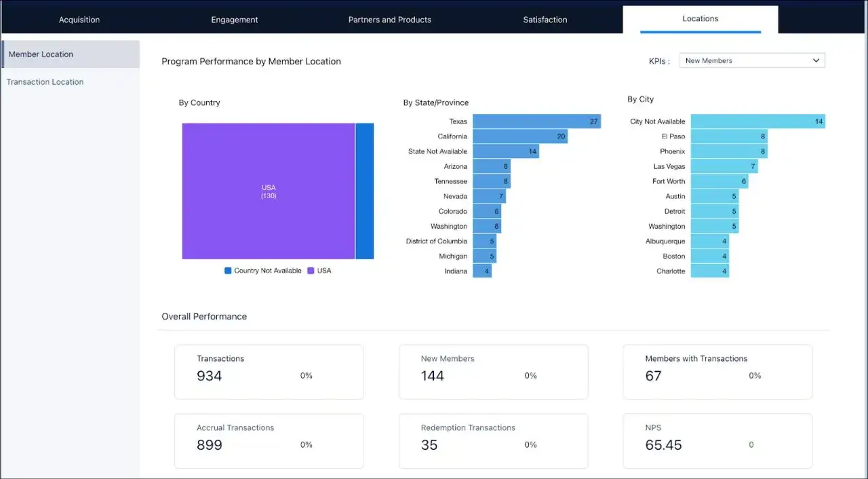Open the Engagement tab
This screenshot has width=868, height=479.
(x=234, y=20)
